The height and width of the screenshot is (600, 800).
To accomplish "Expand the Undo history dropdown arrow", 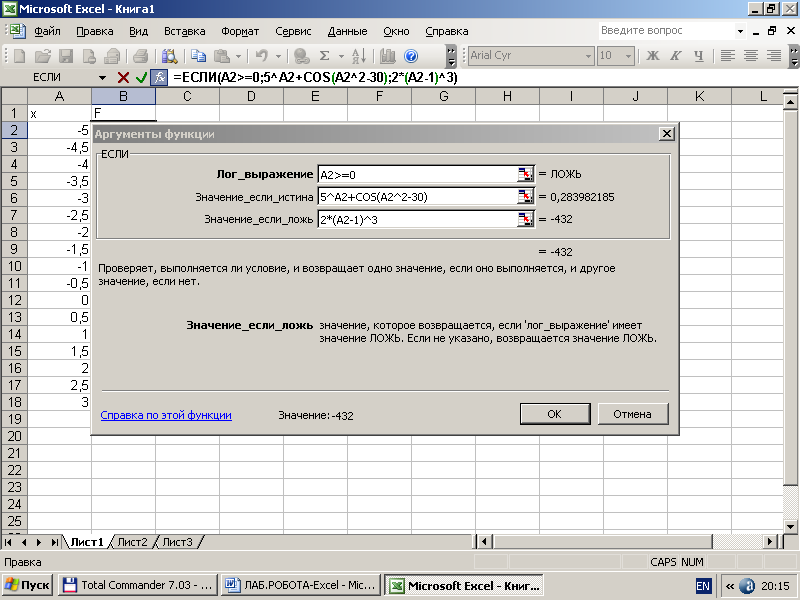I will coord(278,56).
